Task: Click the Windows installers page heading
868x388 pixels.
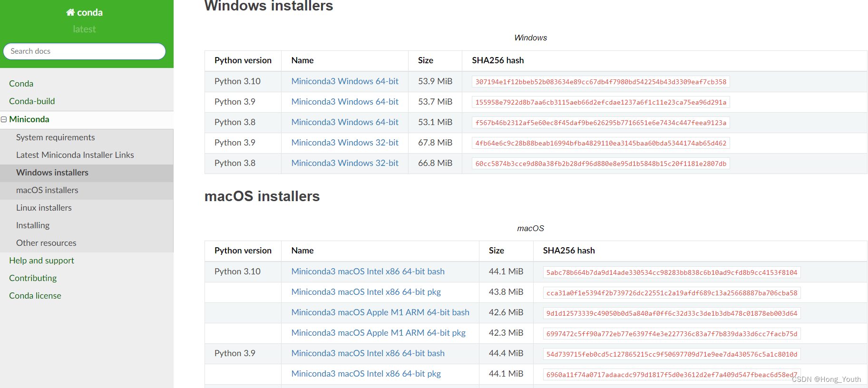Action: coord(269,6)
